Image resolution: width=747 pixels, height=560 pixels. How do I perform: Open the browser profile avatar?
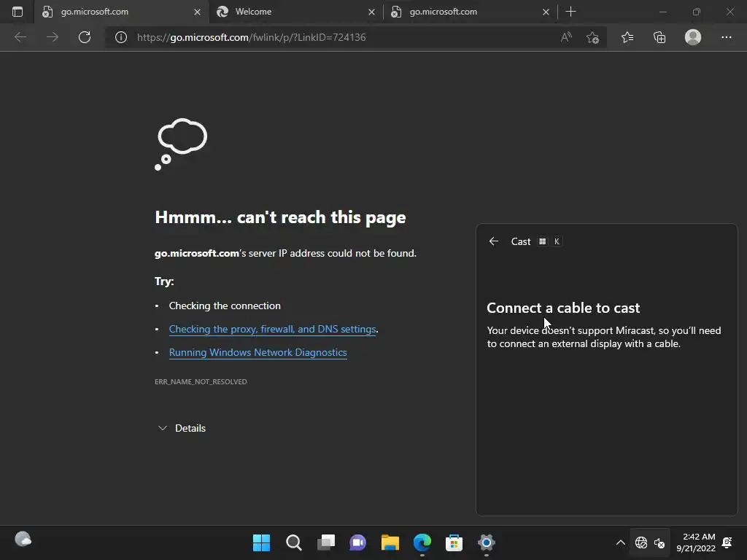click(x=693, y=37)
